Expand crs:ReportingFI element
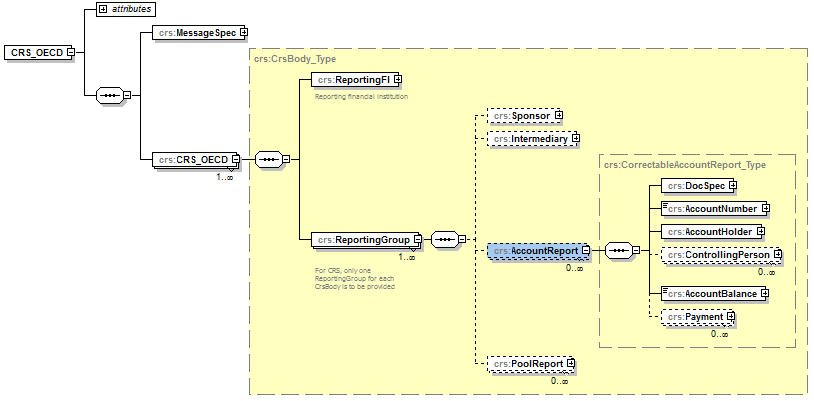 [398, 79]
